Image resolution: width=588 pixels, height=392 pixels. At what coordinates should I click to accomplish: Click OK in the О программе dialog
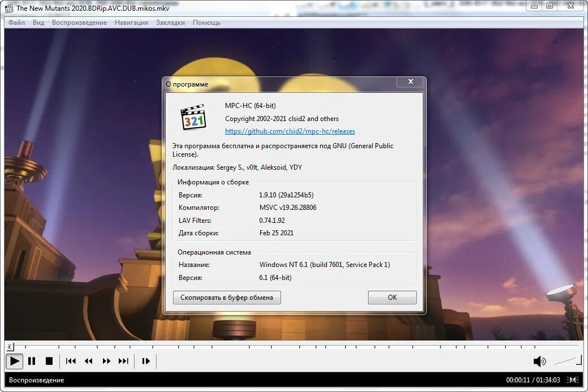(392, 298)
